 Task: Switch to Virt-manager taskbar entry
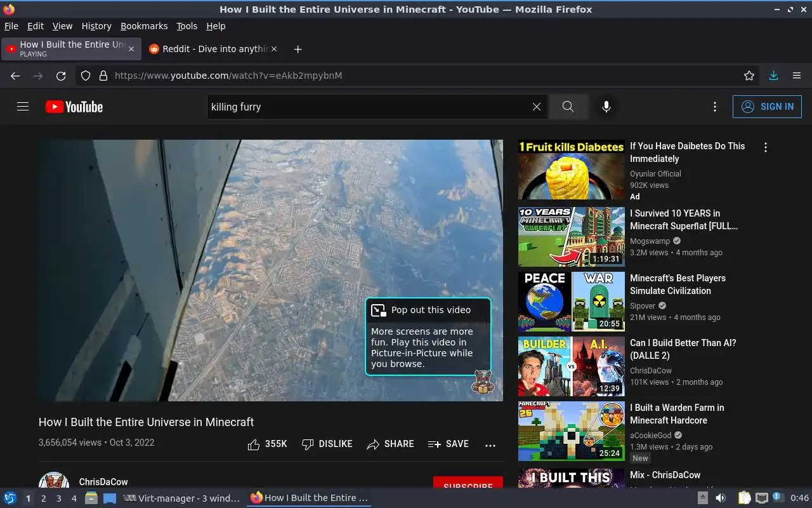[182, 498]
